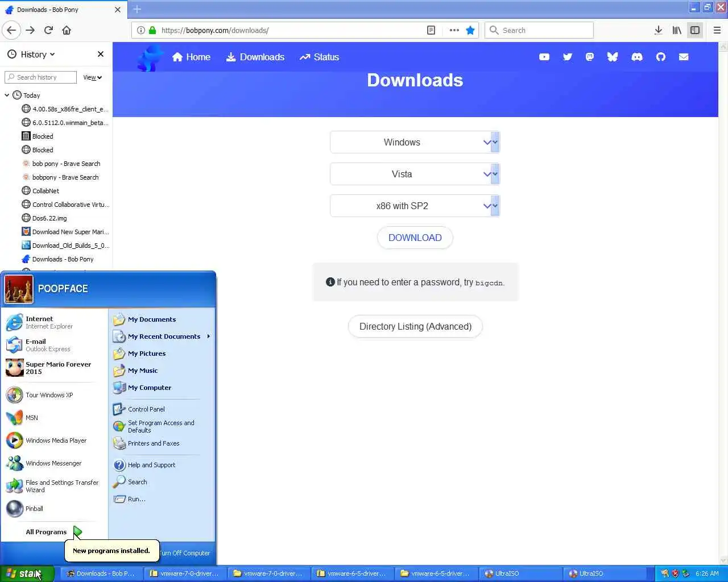Open the Firefox Library icon

pos(677,30)
